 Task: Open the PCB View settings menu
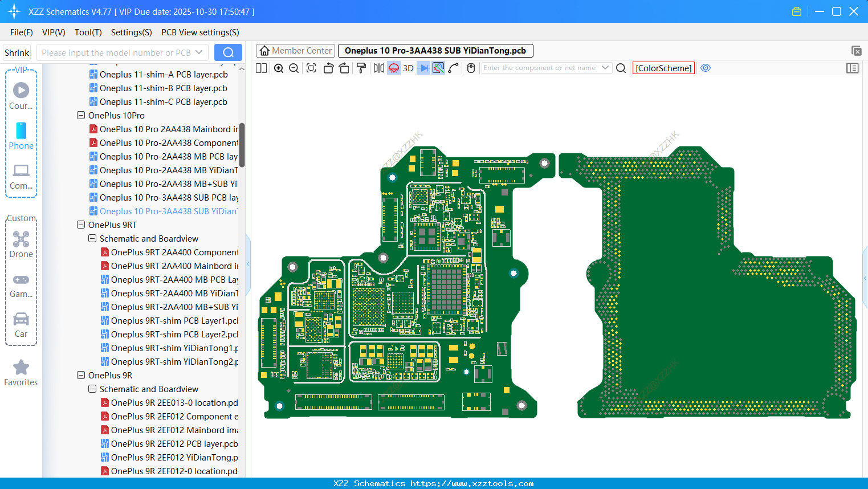pos(200,32)
